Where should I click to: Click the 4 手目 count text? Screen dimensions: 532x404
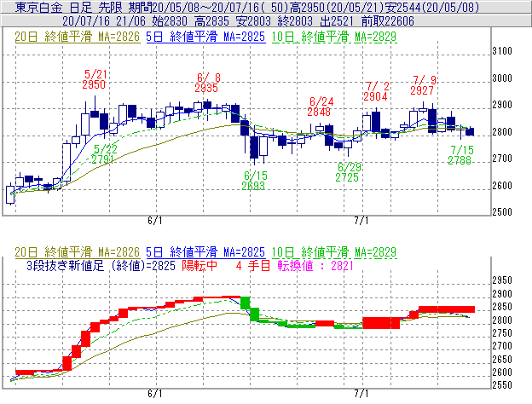[x=253, y=265]
